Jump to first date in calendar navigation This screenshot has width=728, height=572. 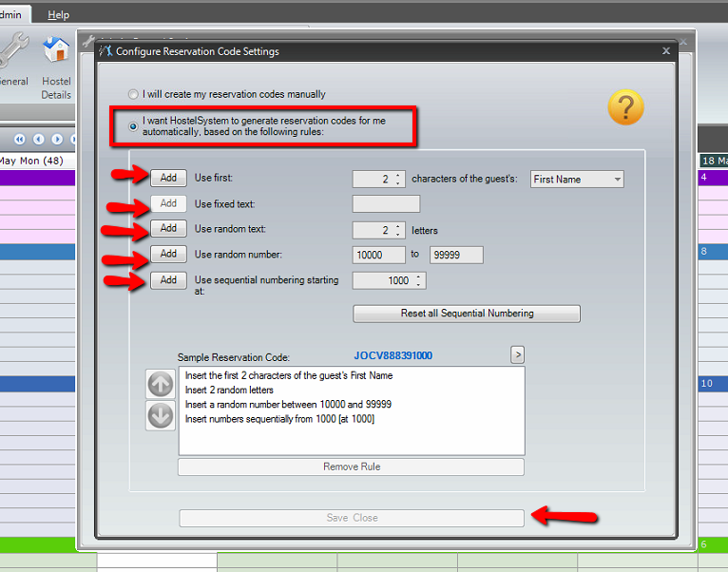(x=20, y=139)
